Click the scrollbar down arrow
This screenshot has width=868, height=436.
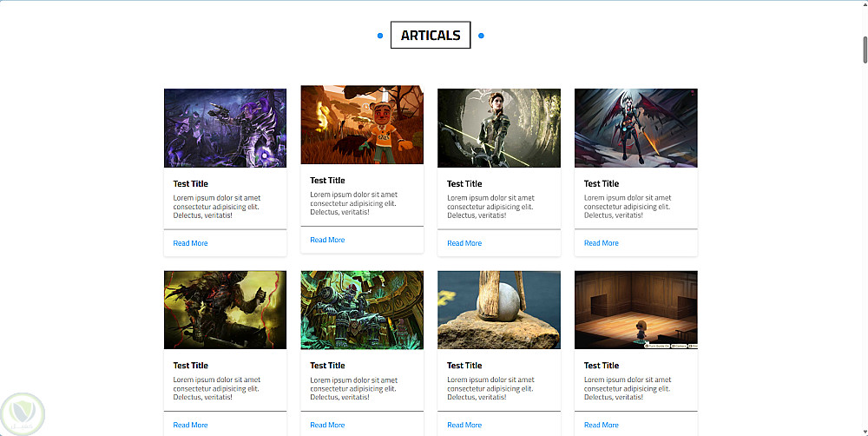(865, 432)
